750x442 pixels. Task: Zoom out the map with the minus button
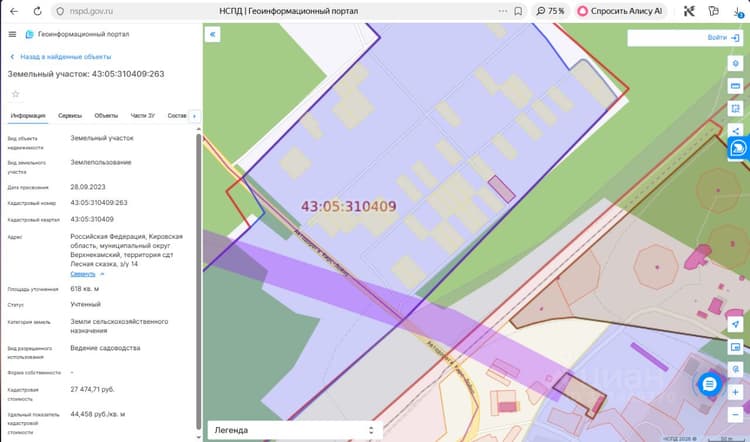pos(735,415)
